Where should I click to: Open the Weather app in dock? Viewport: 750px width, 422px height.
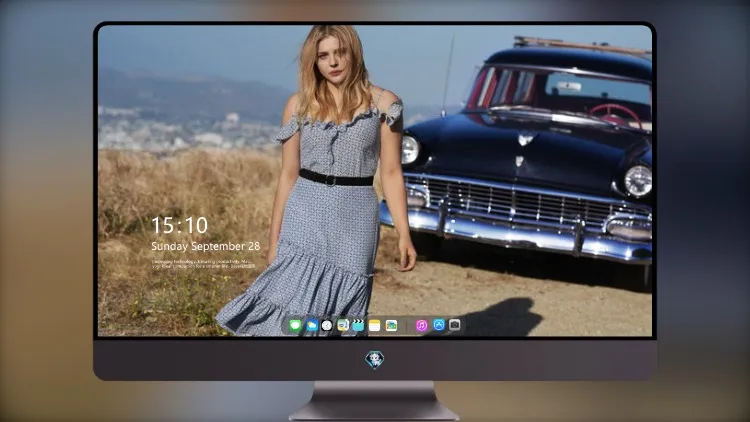pyautogui.click(x=311, y=326)
